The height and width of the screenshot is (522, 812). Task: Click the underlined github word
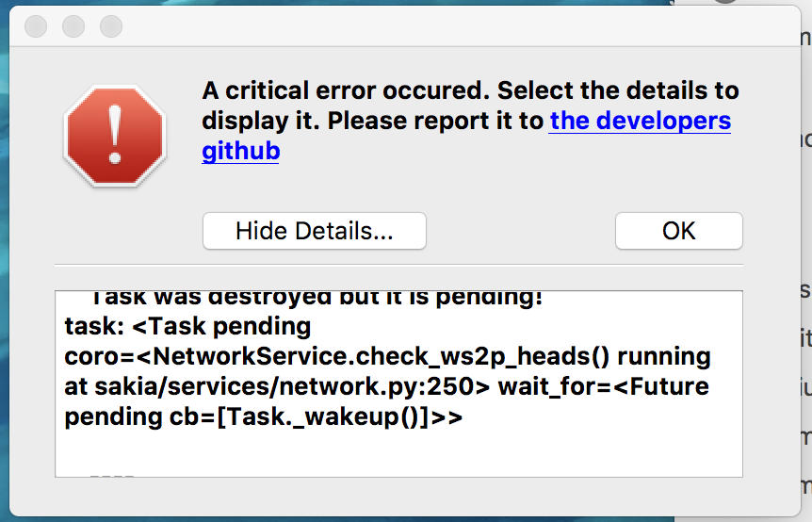click(x=241, y=151)
